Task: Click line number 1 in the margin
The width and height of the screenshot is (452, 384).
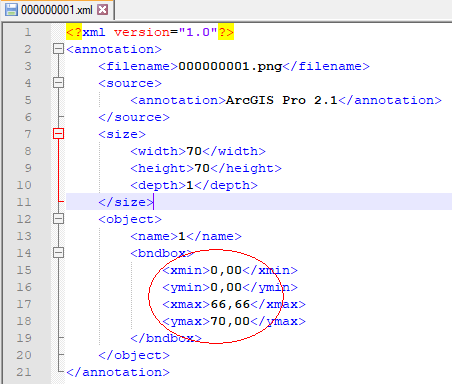Action: (28, 32)
